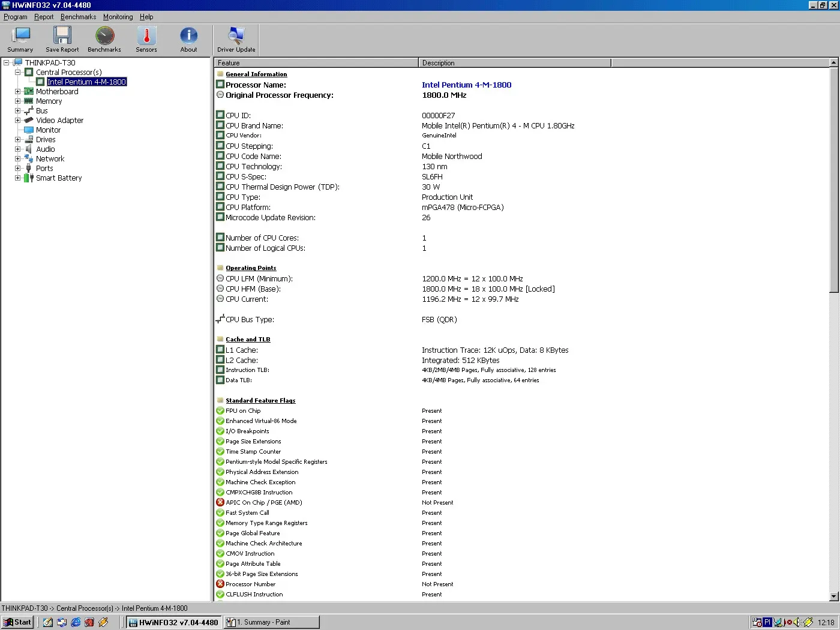Click the CPU Platform value mPGA478

(x=463, y=207)
